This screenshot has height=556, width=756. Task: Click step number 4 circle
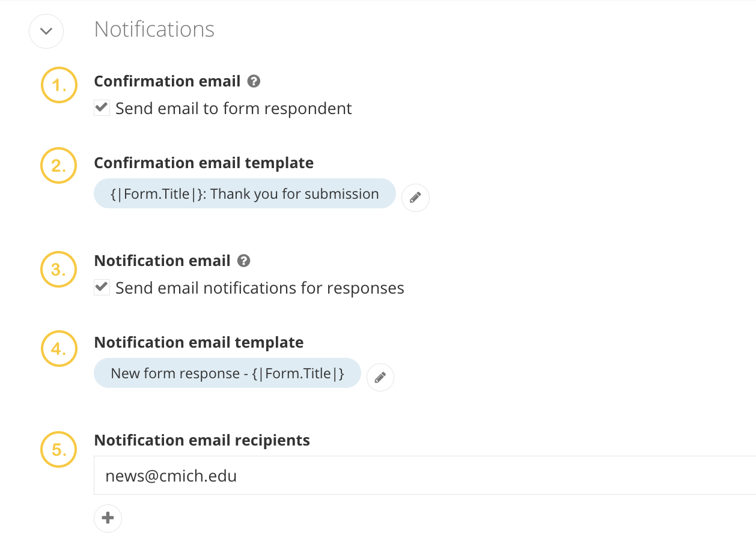[x=58, y=349]
